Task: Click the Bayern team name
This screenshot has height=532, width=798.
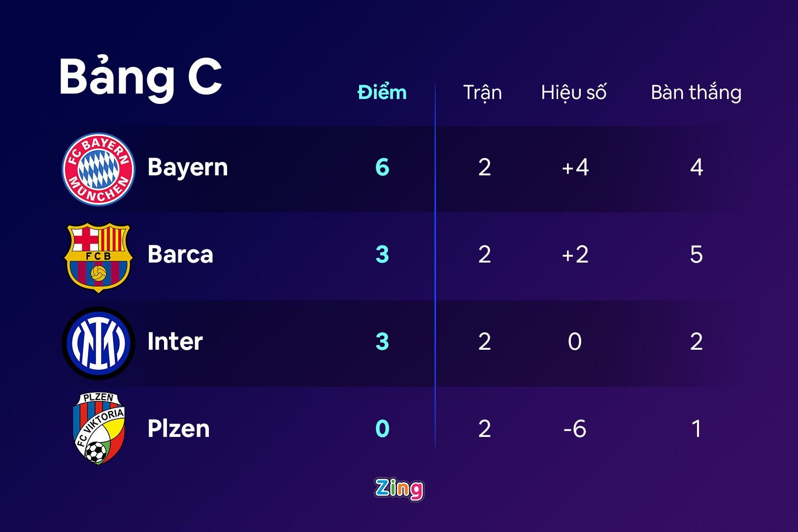Action: pos(188,167)
